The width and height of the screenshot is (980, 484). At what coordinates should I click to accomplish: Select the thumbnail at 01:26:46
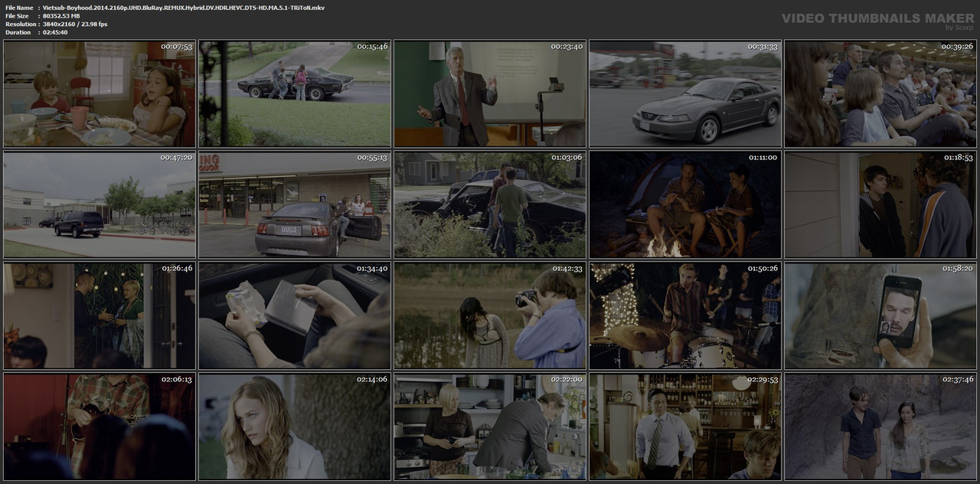[100, 316]
